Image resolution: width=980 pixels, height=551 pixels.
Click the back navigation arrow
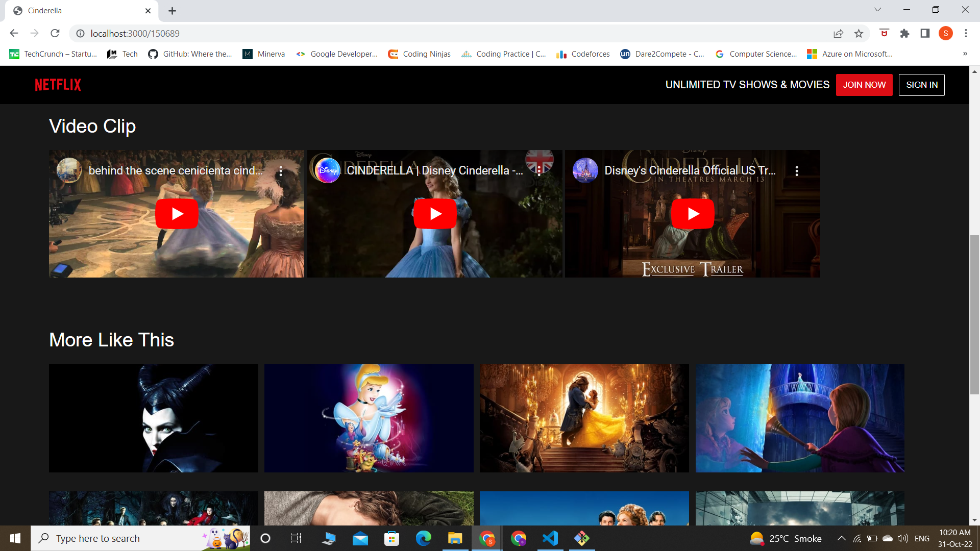tap(13, 33)
